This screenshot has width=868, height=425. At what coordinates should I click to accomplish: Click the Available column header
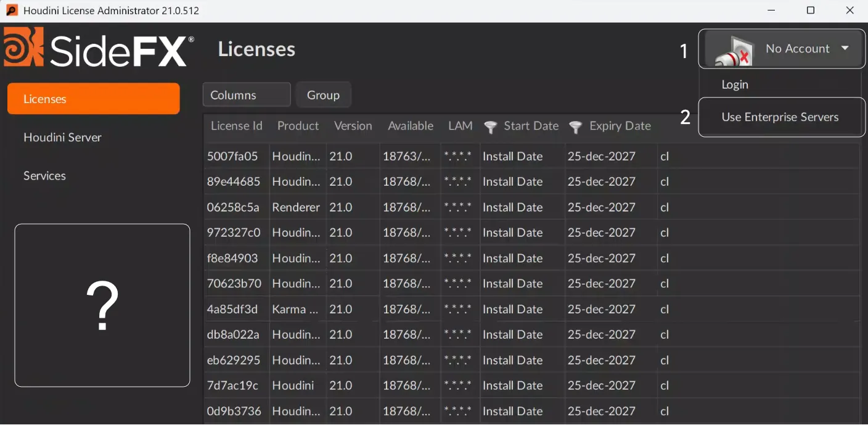[411, 126]
